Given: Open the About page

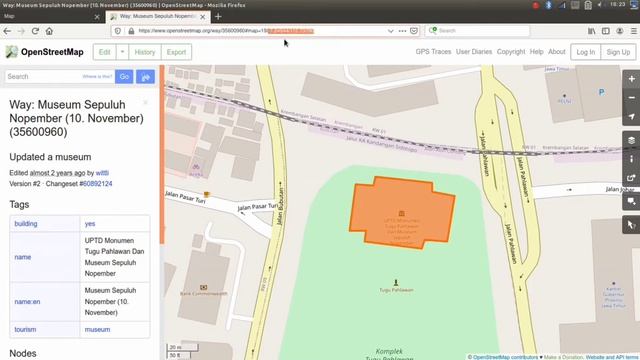Looking at the screenshot, I should point(557,52).
